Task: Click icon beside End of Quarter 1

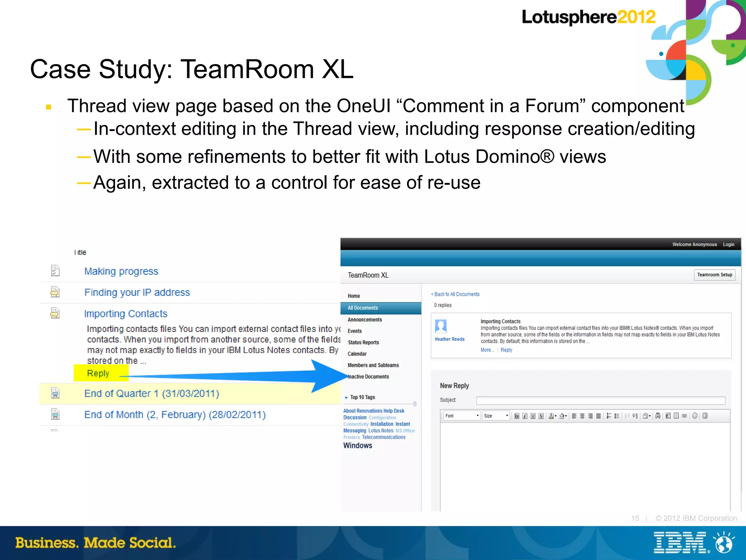Action: (55, 393)
